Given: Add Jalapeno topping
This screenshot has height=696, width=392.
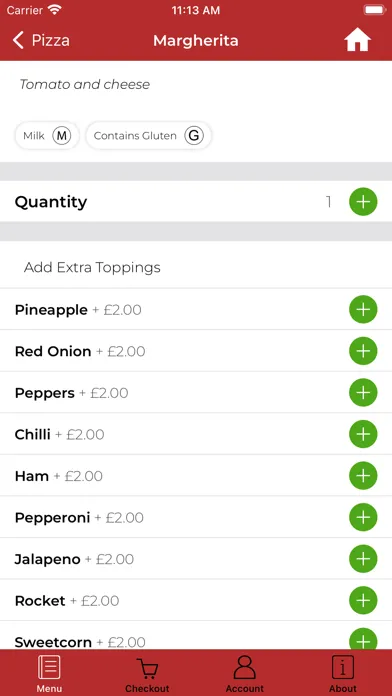Looking at the screenshot, I should coord(363,559).
